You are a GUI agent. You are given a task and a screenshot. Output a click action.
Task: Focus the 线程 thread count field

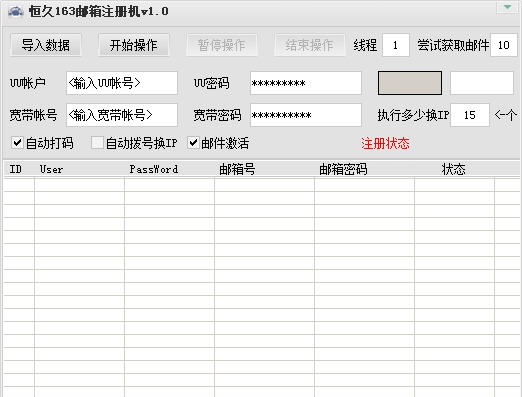[x=396, y=45]
